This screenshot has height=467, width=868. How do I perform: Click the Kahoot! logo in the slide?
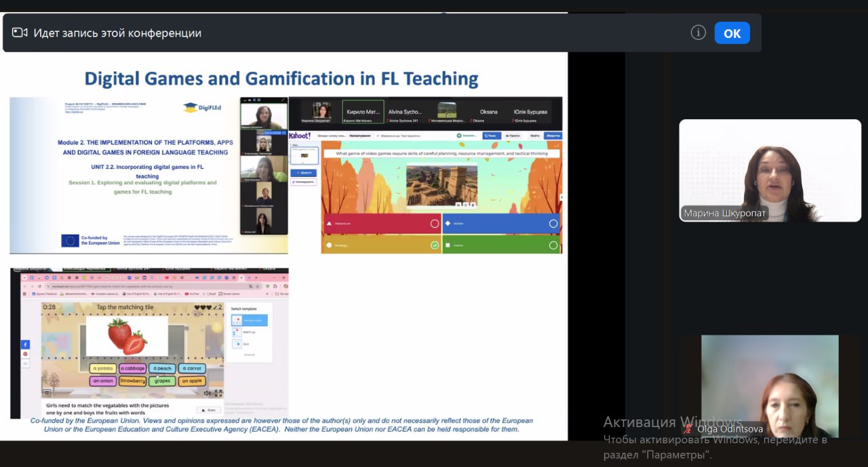[x=300, y=136]
